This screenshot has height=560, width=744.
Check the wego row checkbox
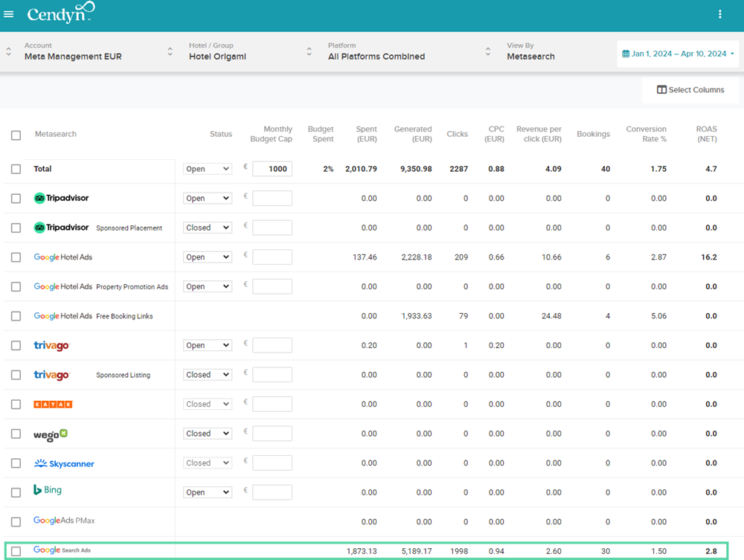tap(16, 434)
